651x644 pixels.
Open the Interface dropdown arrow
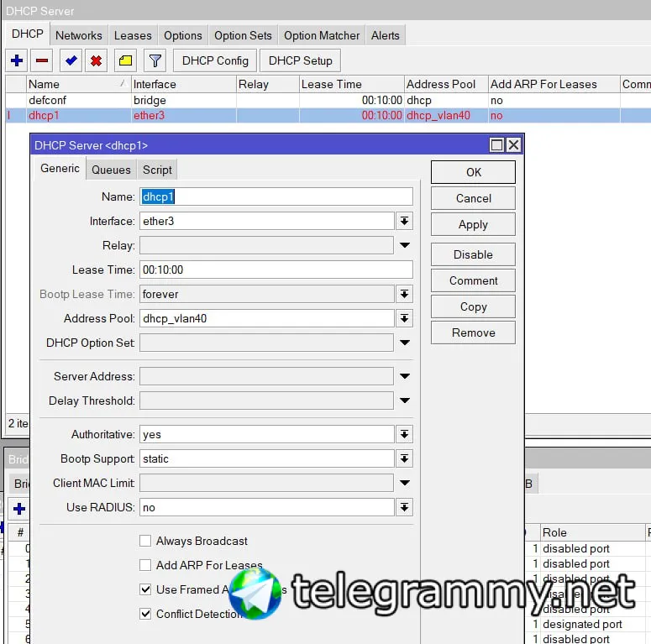404,221
